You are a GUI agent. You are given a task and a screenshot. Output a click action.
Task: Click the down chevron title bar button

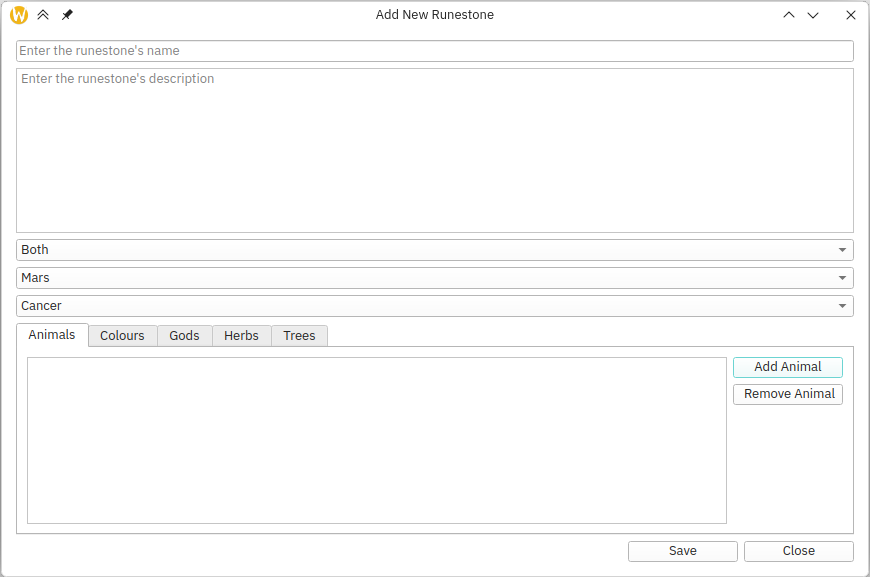[813, 15]
